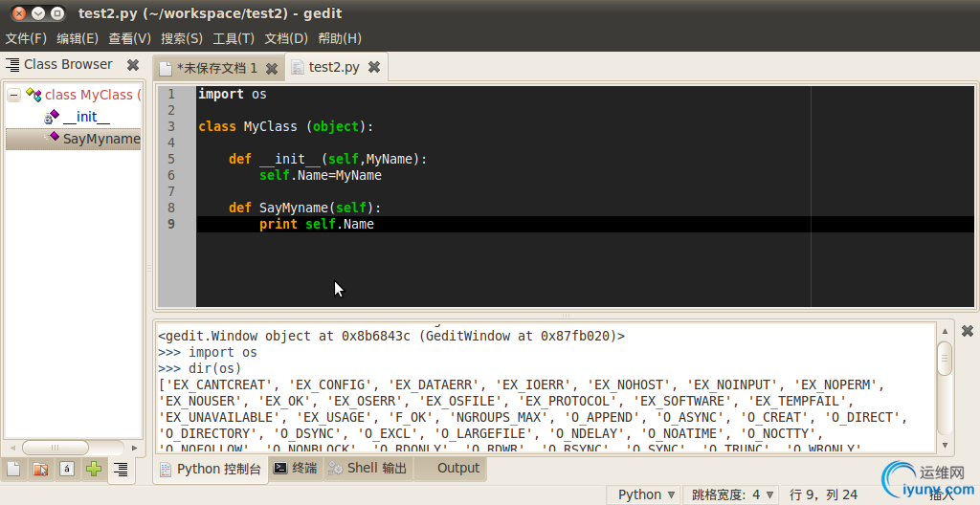The height and width of the screenshot is (505, 980).
Task: Click the 'import os' code line
Action: (x=233, y=94)
